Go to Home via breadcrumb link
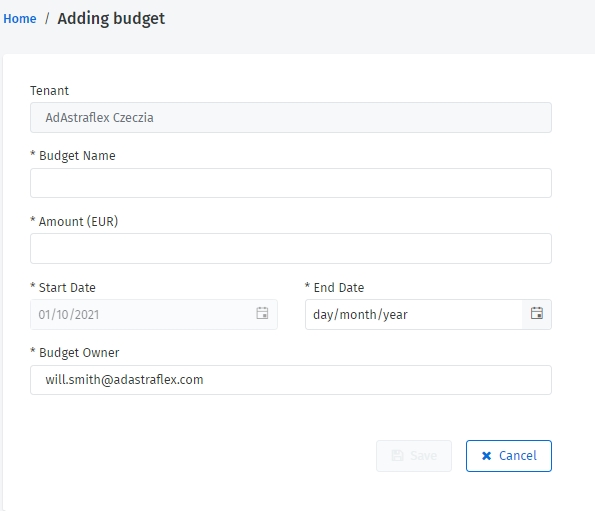Image resolution: width=595 pixels, height=511 pixels. point(20,19)
